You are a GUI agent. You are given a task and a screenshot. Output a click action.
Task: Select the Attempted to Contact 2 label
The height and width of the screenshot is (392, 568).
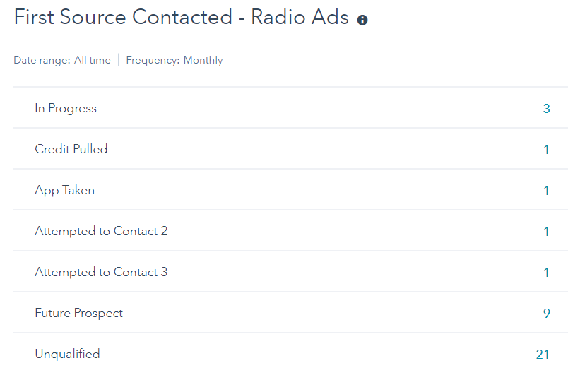101,232
